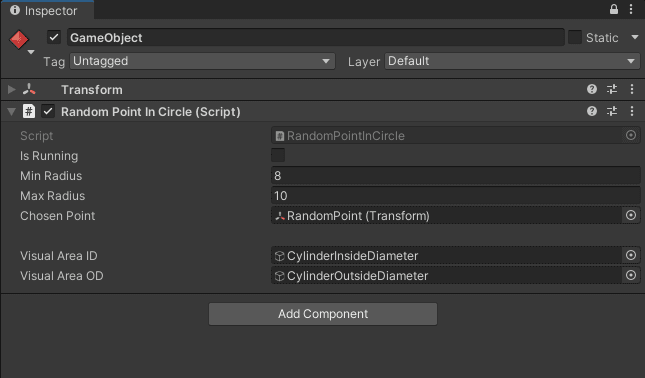Image resolution: width=645 pixels, height=378 pixels.
Task: Click the Is Running label
Action: click(x=49, y=156)
